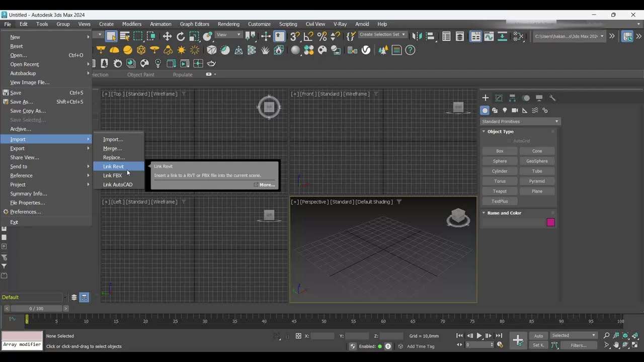The height and width of the screenshot is (362, 644).
Task: Click the Hierarchy panel icon
Action: (x=512, y=98)
